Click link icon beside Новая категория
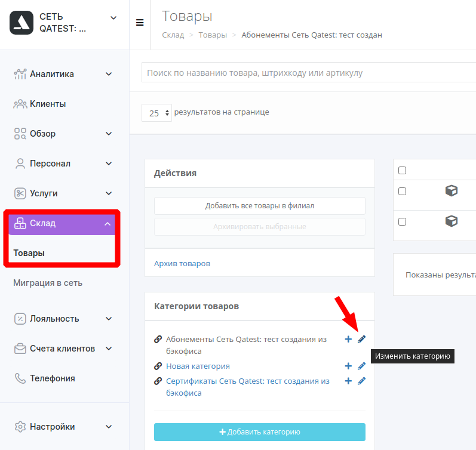 coord(158,366)
